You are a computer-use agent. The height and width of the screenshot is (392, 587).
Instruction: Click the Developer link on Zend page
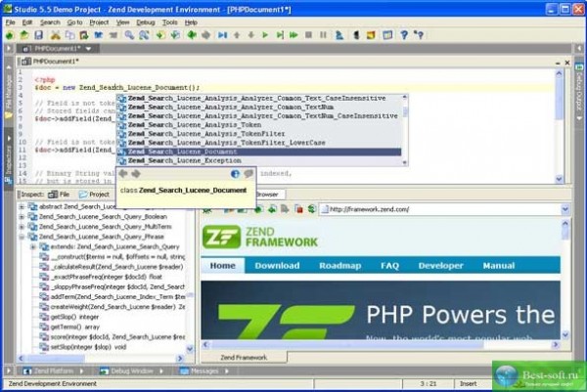point(440,266)
